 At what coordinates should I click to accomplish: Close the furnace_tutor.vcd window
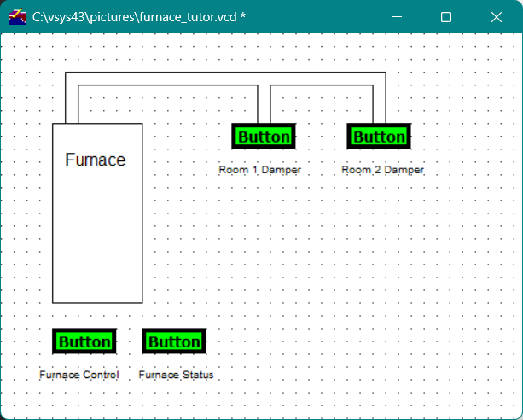tap(497, 17)
